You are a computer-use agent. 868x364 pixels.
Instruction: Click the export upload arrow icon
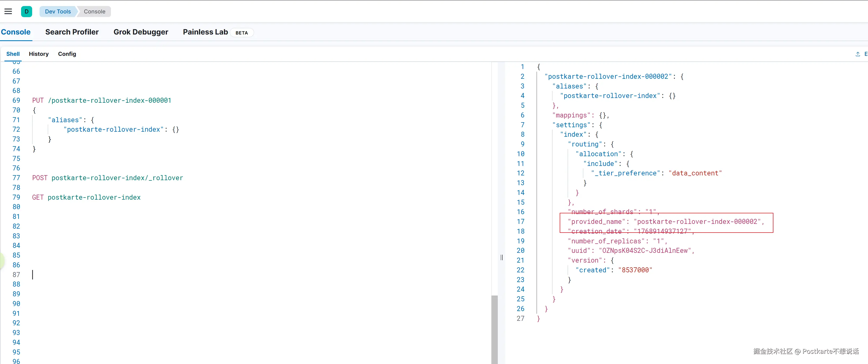857,54
